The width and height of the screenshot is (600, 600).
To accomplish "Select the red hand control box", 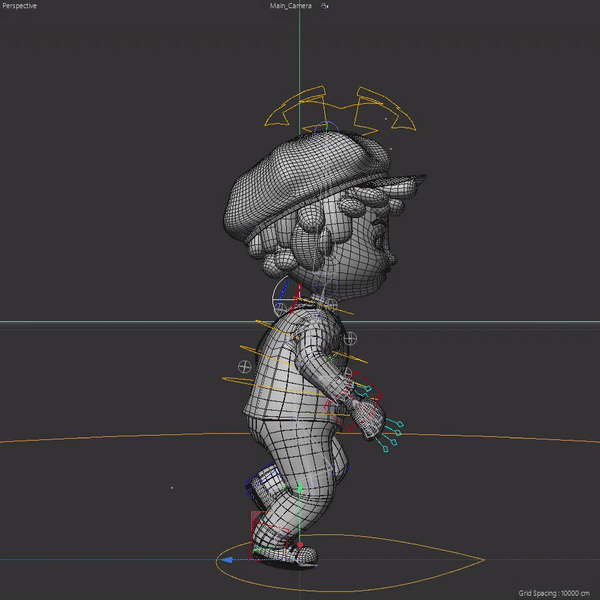I will click(x=353, y=400).
